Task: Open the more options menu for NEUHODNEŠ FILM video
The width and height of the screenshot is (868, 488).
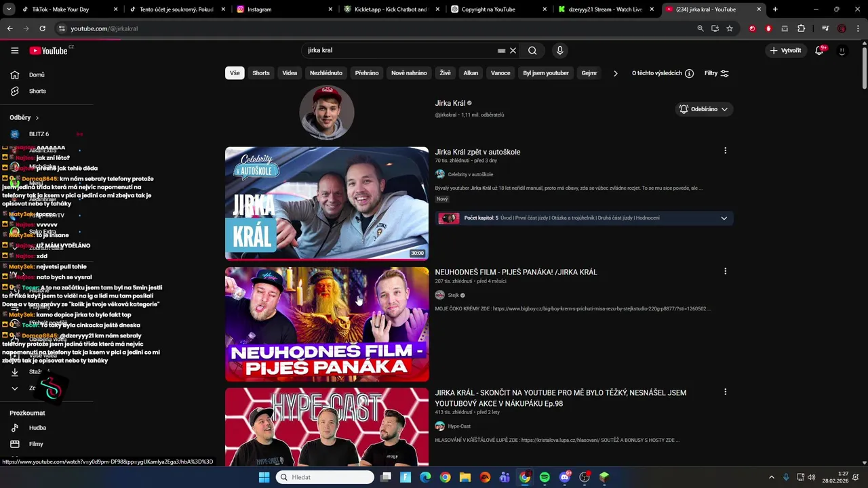Action: point(725,271)
